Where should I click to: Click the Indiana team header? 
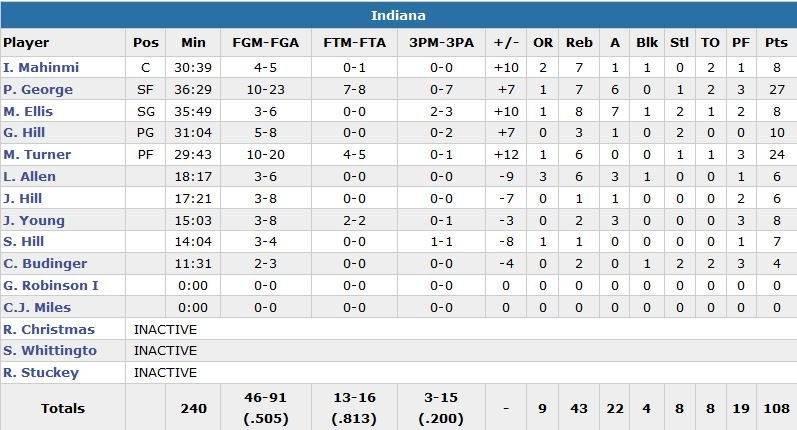coord(398,15)
